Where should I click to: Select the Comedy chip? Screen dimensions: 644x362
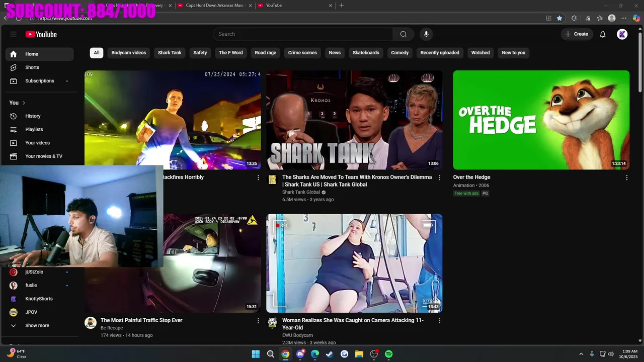(x=400, y=53)
